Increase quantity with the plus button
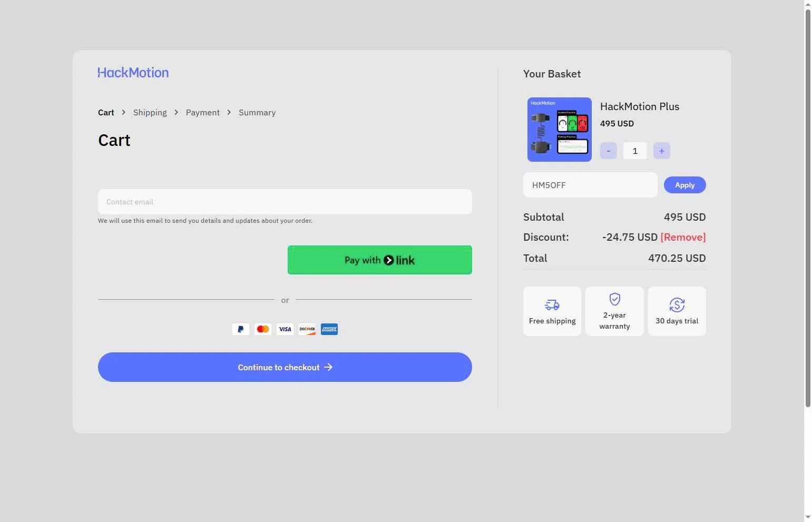The image size is (812, 522). point(662,151)
